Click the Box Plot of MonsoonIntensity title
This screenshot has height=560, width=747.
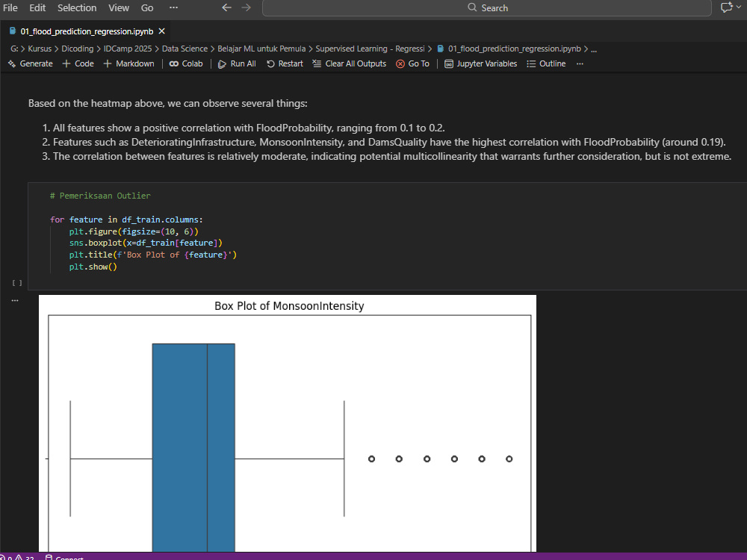click(x=289, y=305)
